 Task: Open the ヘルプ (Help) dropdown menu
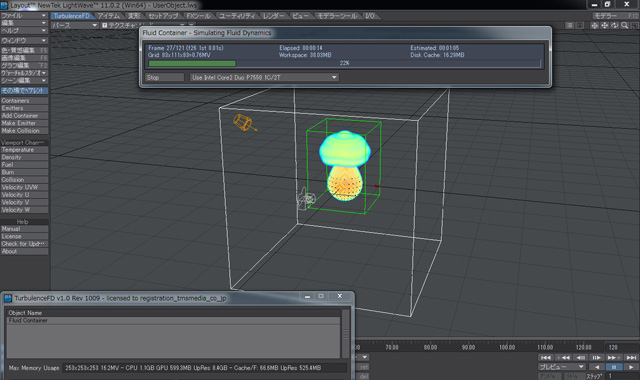(24, 31)
